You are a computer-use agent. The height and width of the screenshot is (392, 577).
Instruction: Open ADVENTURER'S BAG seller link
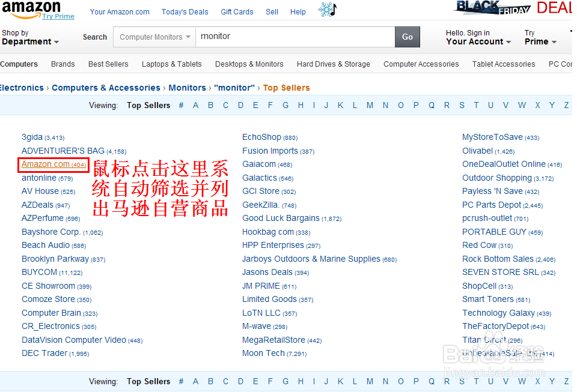click(x=73, y=151)
